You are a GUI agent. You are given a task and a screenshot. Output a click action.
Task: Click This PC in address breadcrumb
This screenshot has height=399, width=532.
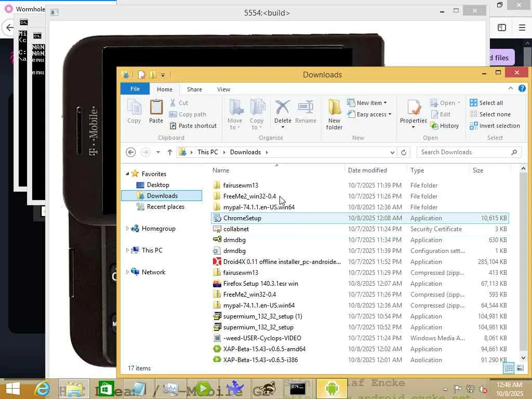pos(208,152)
